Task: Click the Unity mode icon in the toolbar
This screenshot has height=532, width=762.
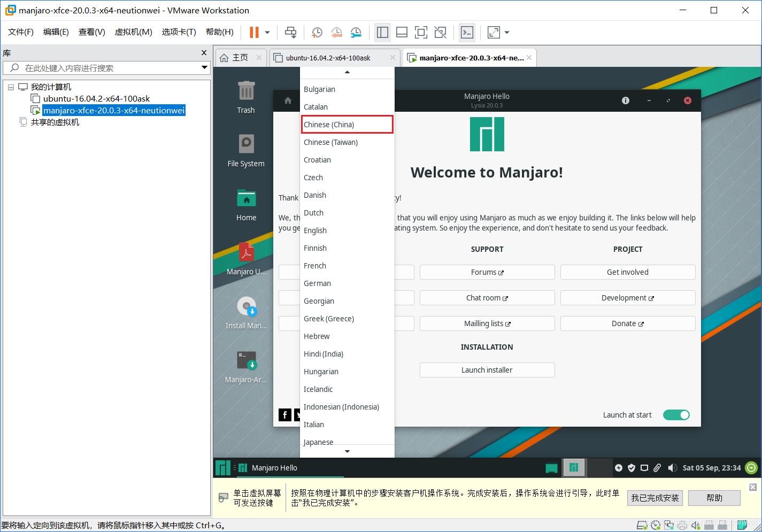Action: click(440, 33)
